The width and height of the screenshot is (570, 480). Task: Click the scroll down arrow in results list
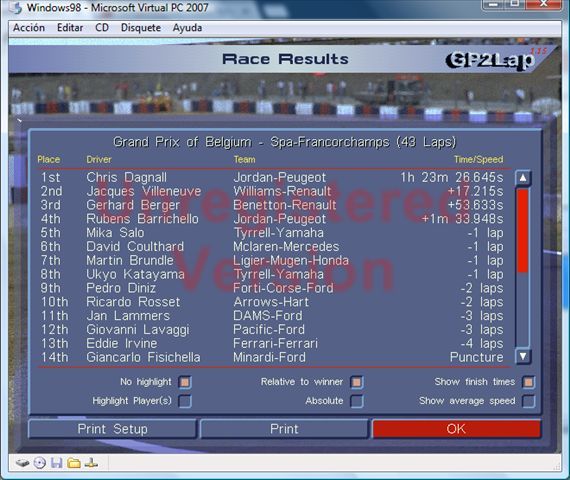click(x=523, y=356)
